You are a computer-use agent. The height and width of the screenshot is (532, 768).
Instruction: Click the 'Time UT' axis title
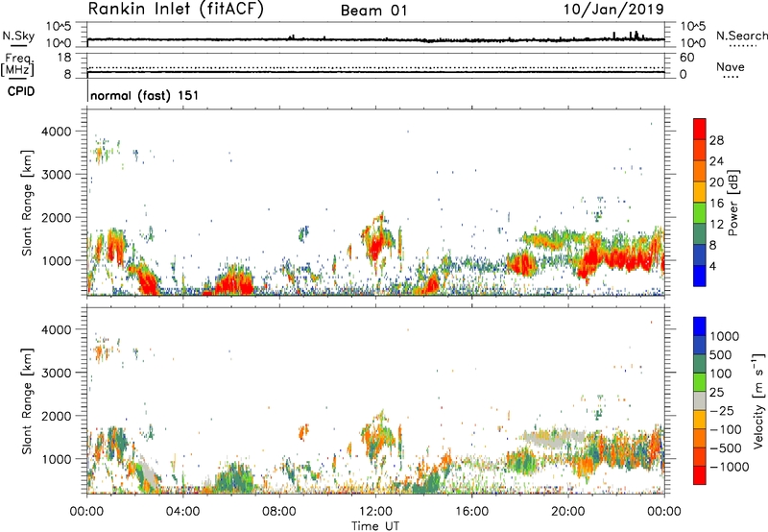(375, 525)
